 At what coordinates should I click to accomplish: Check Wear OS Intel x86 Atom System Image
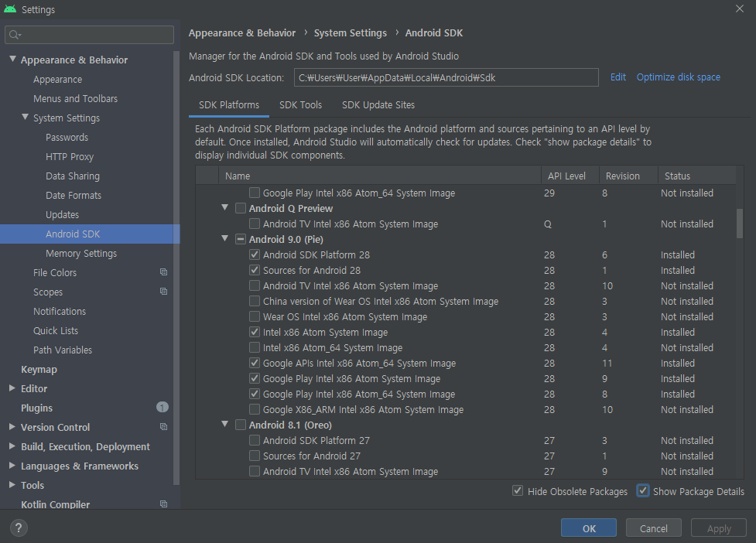(x=255, y=316)
